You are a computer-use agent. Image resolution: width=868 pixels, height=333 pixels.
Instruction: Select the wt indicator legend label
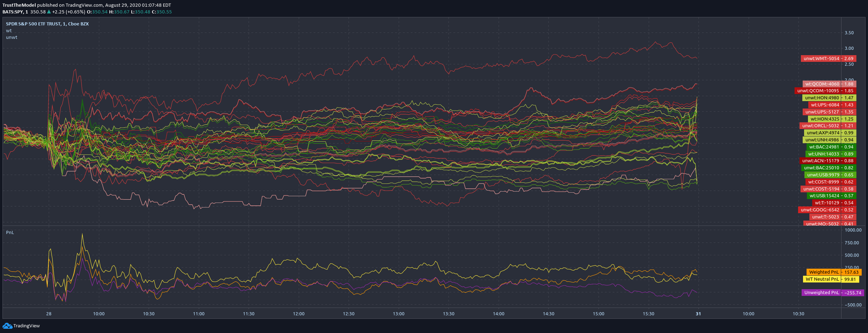coord(9,30)
